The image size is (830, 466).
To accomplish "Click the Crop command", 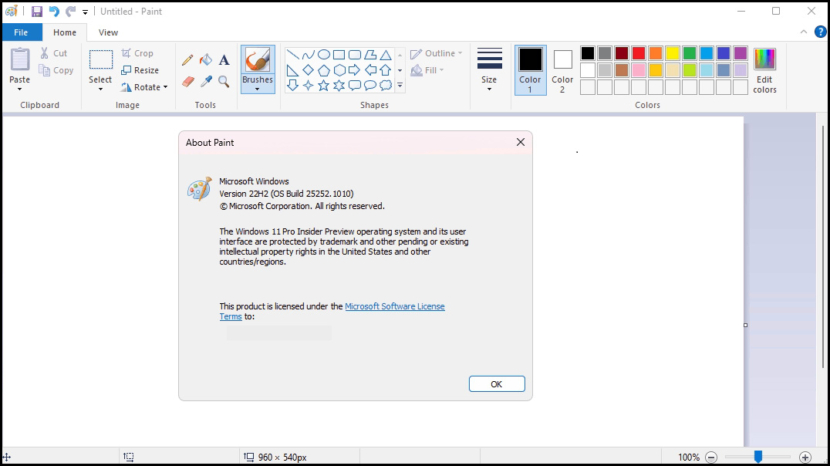I will [x=138, y=53].
